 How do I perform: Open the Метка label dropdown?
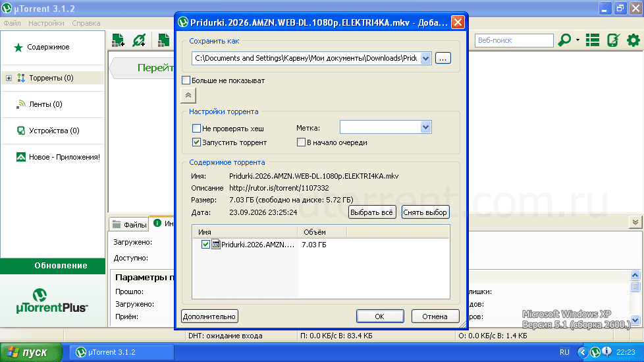click(x=425, y=127)
